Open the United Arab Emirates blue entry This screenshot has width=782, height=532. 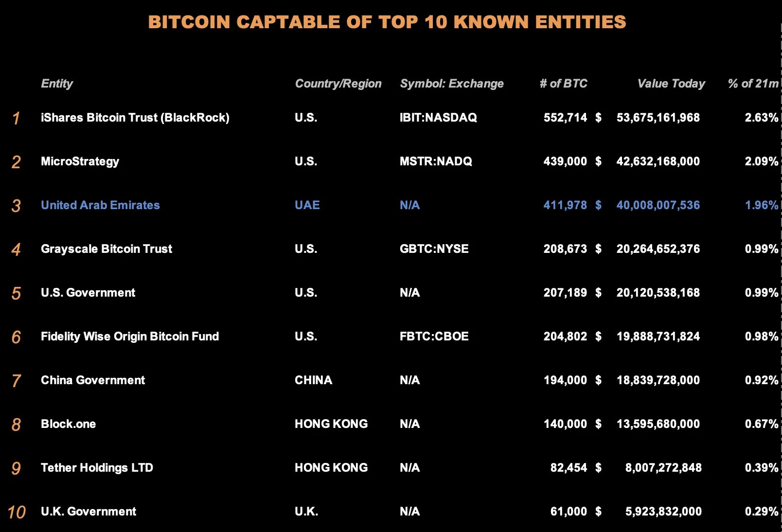click(x=100, y=205)
